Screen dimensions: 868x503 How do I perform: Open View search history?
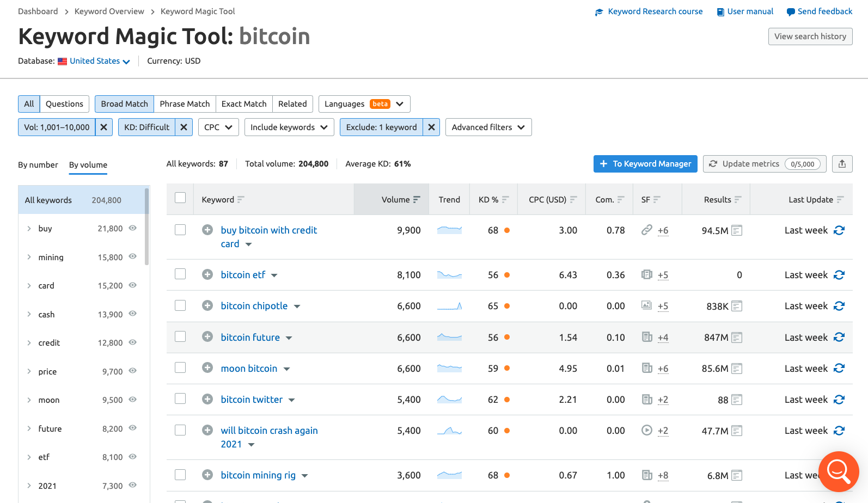tap(810, 36)
